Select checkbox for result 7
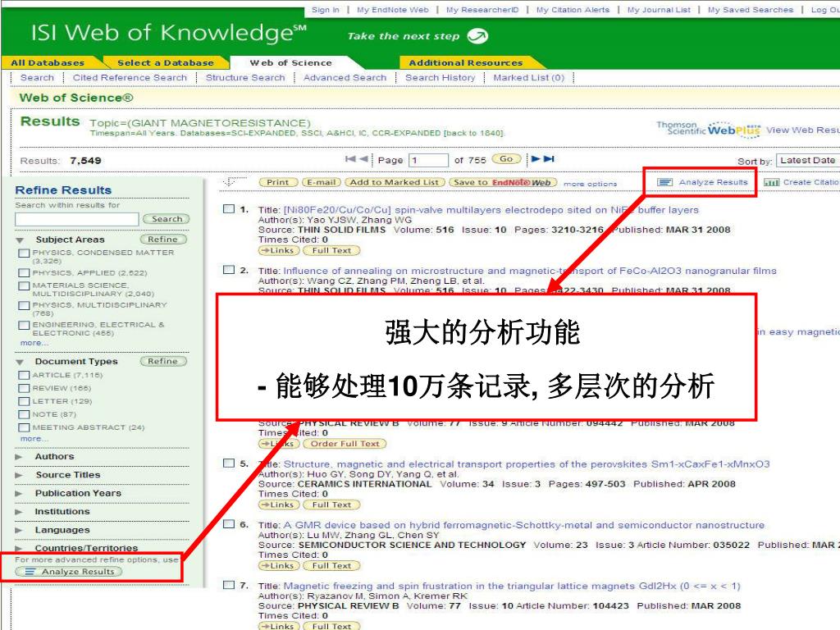The image size is (840, 630). tap(229, 585)
